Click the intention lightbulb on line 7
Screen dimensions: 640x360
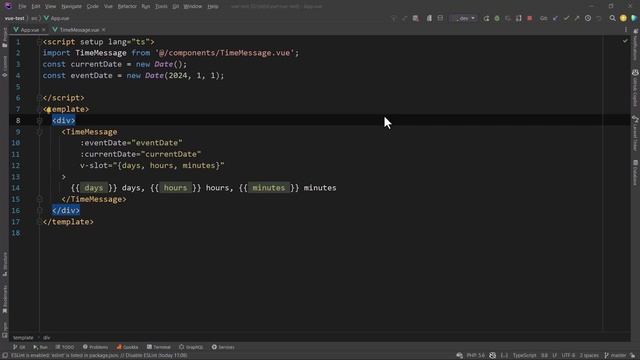pos(48,109)
